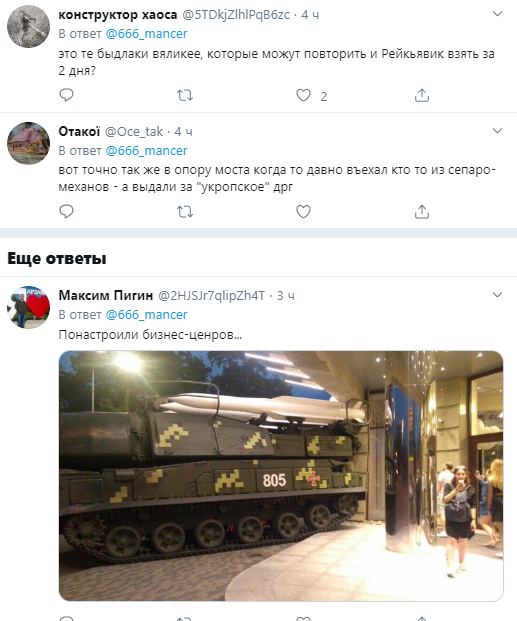Retweet конструктор хаоса's tweet
Viewport: 517px width, 621px height.
tap(185, 95)
